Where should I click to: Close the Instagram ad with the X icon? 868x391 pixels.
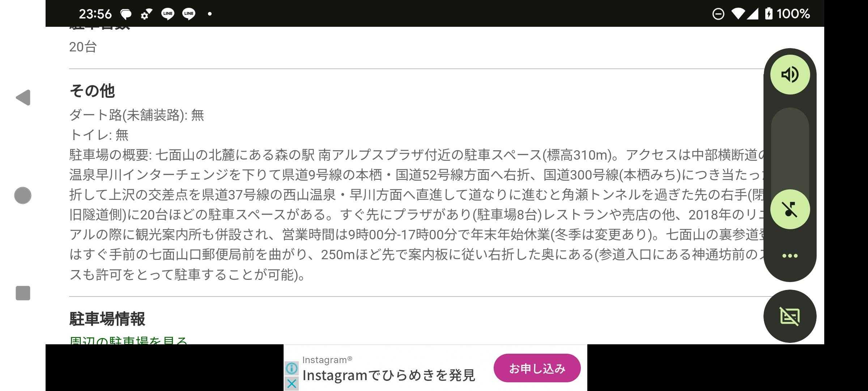click(292, 383)
